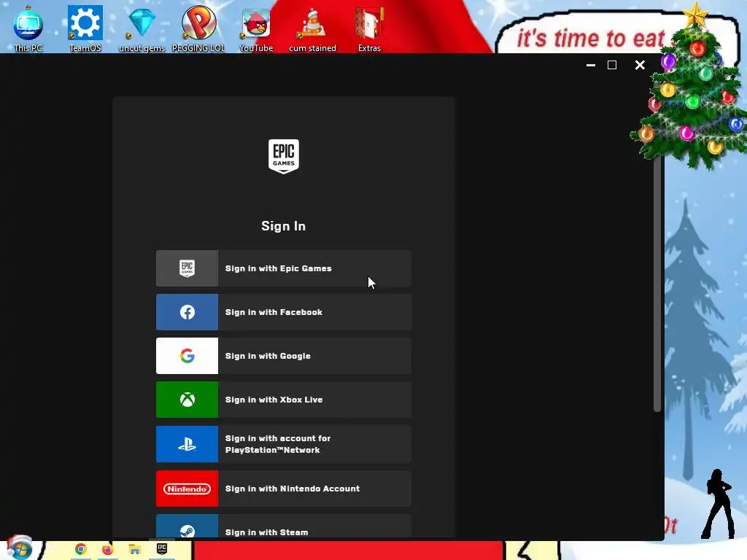Click the large Epic Games shield logo
Screen dimensions: 747x560
click(284, 157)
